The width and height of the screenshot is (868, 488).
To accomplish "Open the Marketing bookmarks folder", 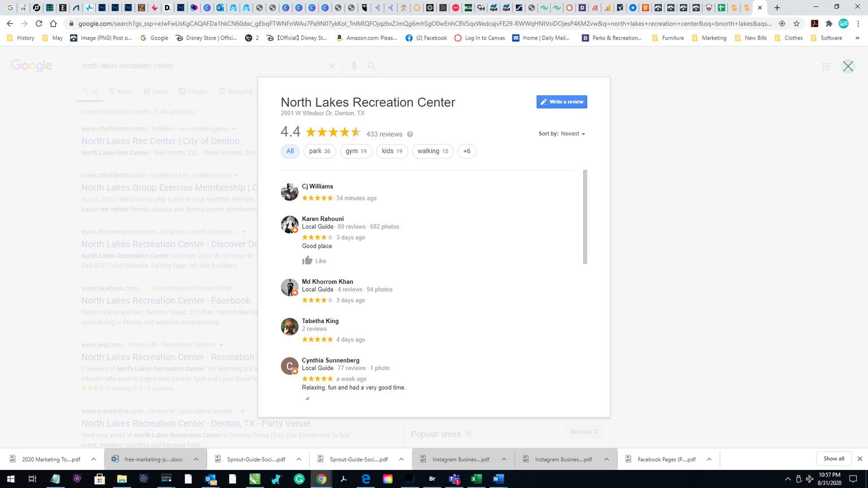I will coord(709,38).
